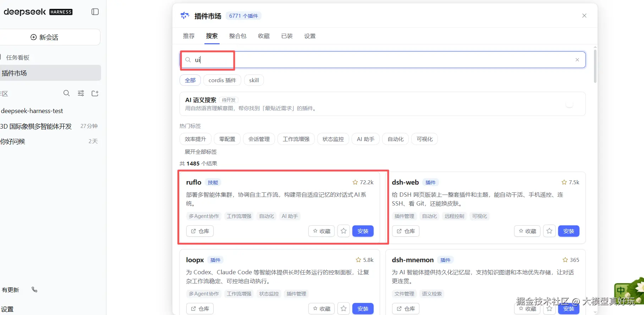
Task: Star dsh-web with the star icon
Action: [x=549, y=231]
